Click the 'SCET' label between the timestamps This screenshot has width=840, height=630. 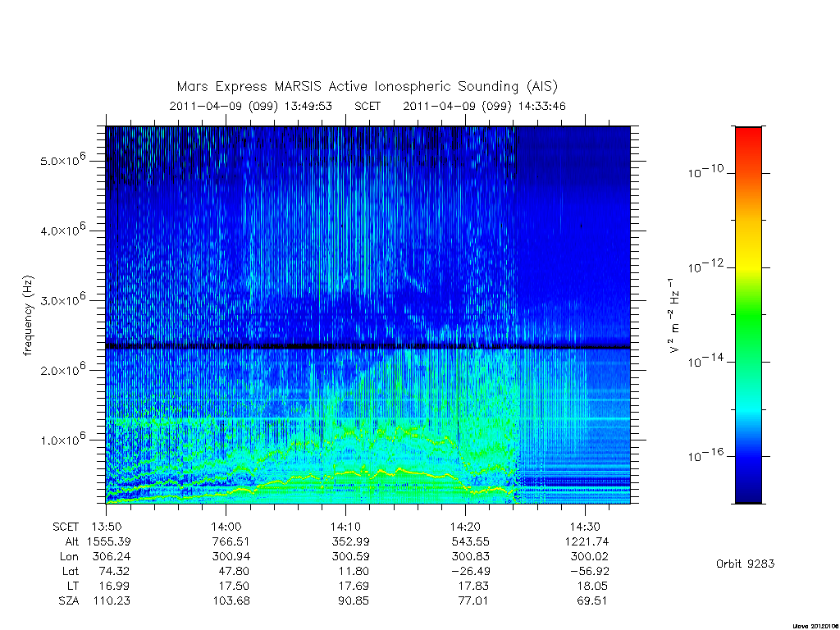pos(367,106)
